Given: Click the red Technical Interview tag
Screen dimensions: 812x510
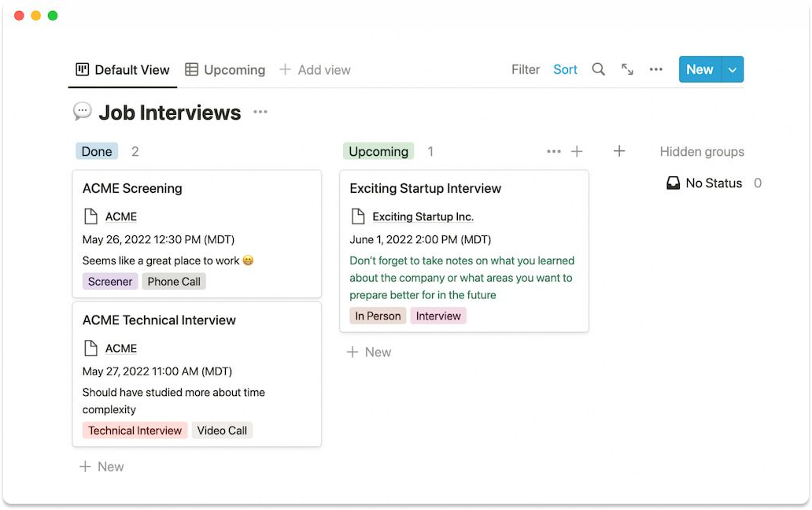Looking at the screenshot, I should pyautogui.click(x=135, y=431).
